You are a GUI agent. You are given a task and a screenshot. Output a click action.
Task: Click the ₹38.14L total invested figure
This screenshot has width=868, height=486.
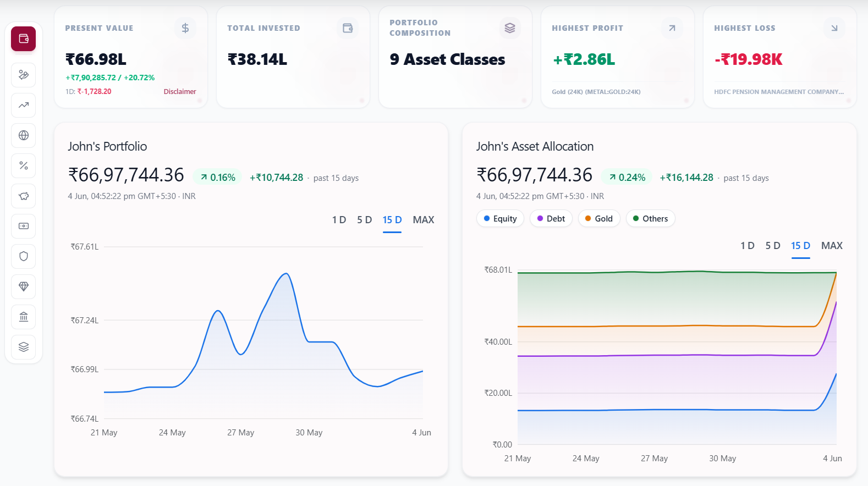(257, 59)
